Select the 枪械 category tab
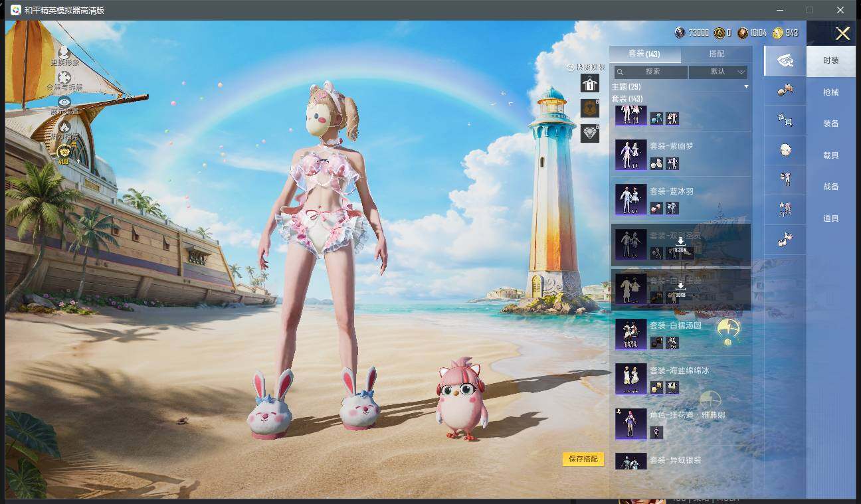 tap(831, 92)
